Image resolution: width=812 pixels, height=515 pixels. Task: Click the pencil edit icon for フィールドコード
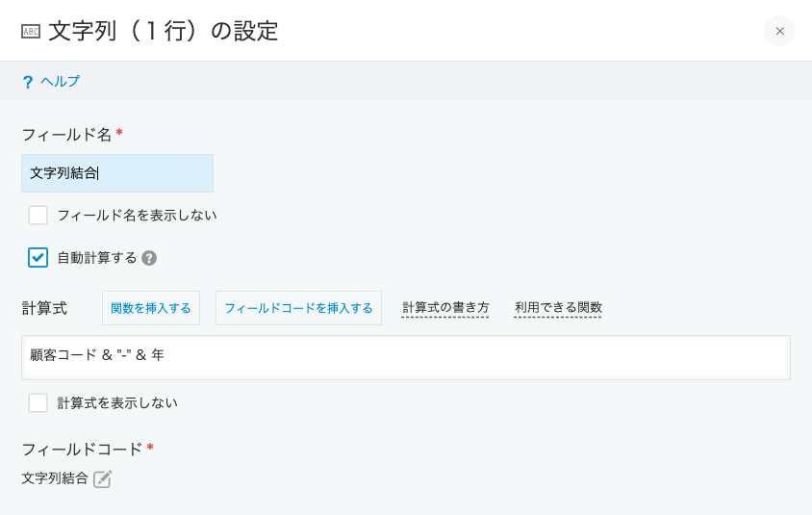pyautogui.click(x=103, y=478)
